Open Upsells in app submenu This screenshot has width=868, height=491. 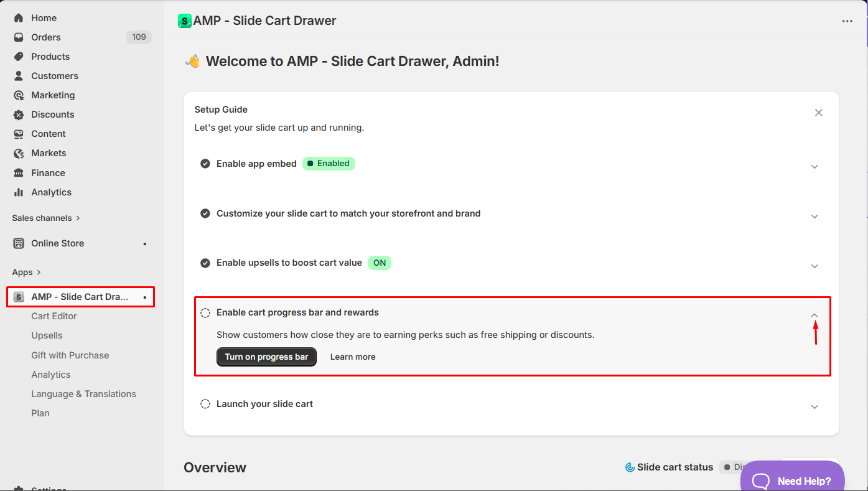click(x=47, y=335)
